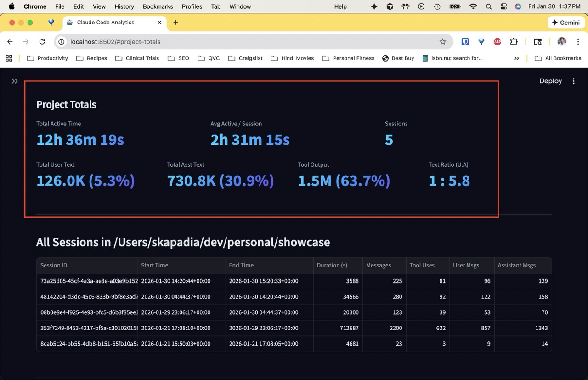
Task: Click the Deploy button
Action: (550, 81)
